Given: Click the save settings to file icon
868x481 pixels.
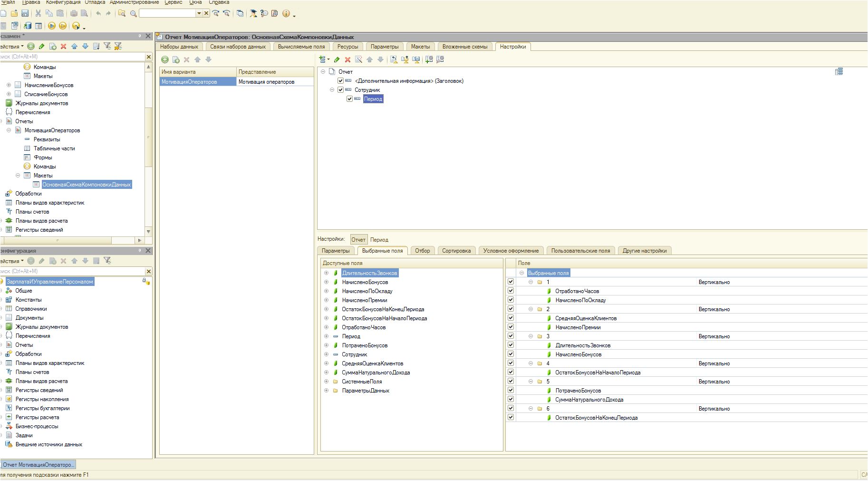Looking at the screenshot, I should [x=416, y=59].
